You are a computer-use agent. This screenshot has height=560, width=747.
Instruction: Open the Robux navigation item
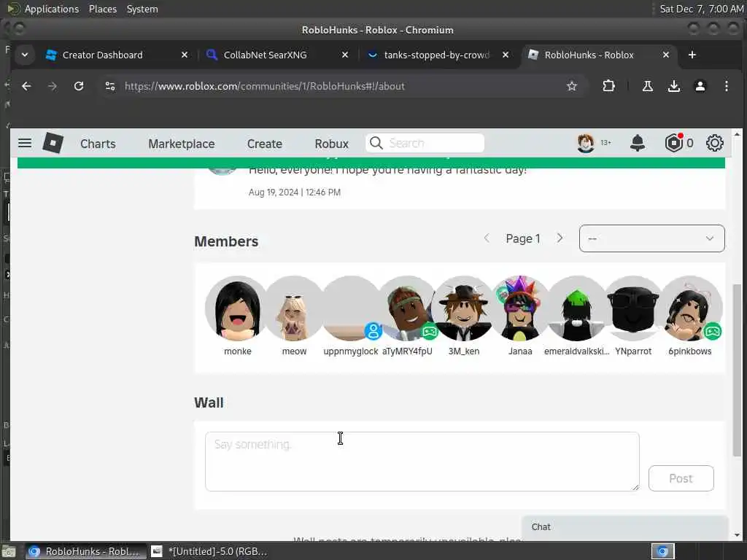pyautogui.click(x=332, y=144)
